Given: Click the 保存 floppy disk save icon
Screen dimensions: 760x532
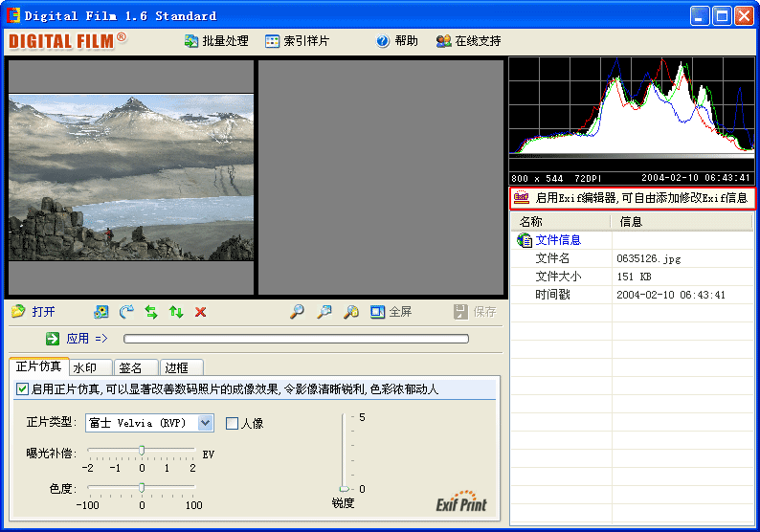Looking at the screenshot, I should click(x=461, y=312).
